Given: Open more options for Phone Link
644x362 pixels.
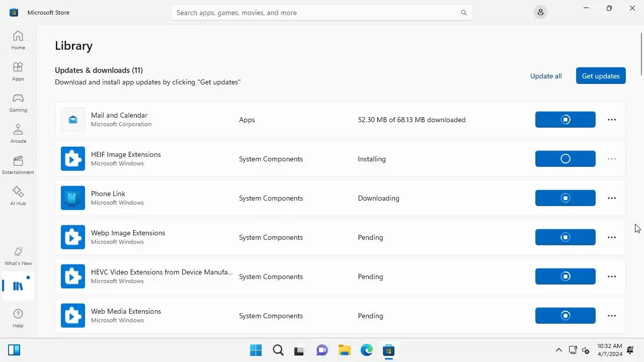Looking at the screenshot, I should (x=612, y=198).
